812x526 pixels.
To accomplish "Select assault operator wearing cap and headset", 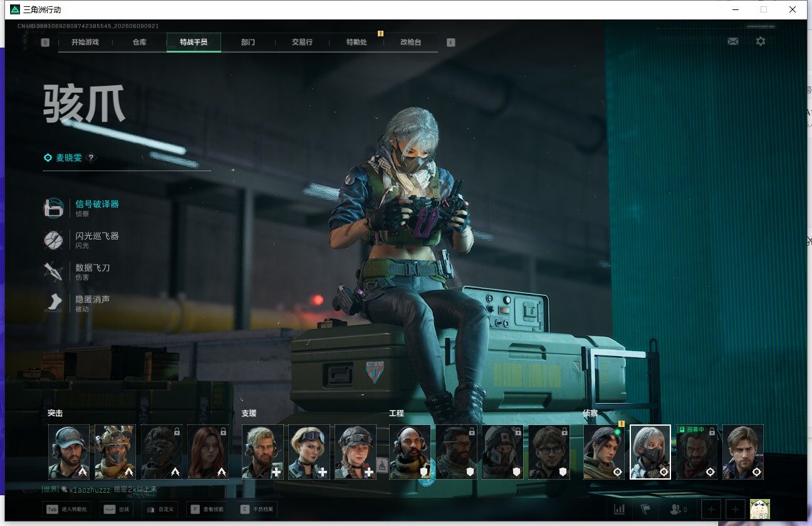I will click(69, 452).
